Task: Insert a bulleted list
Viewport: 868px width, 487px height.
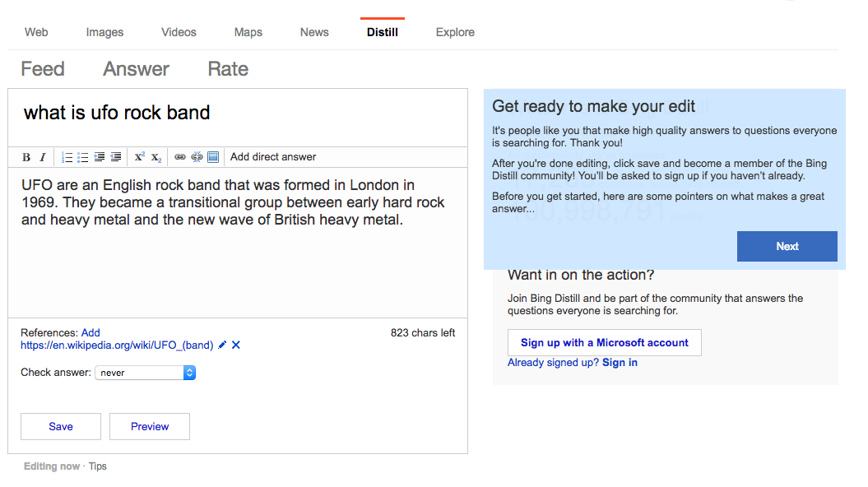Action: 83,157
